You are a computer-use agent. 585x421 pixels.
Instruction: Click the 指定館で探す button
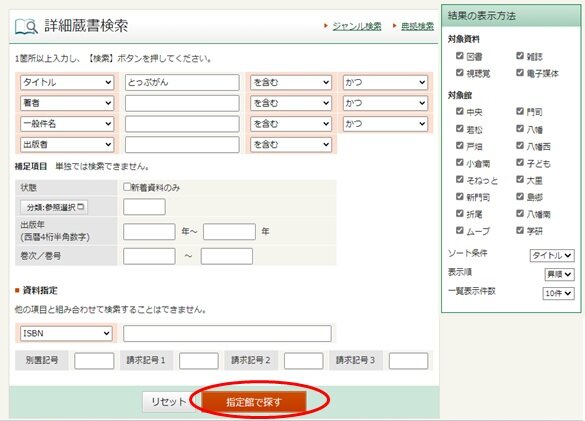(x=254, y=402)
